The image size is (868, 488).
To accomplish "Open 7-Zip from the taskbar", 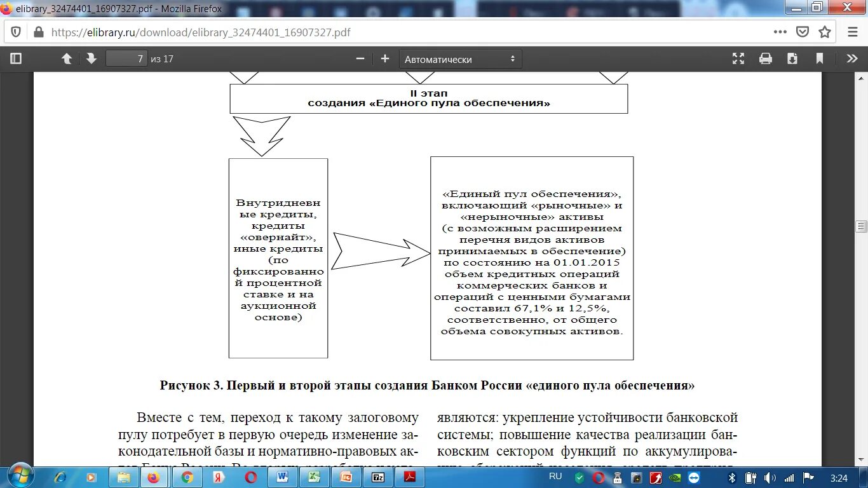I will (x=378, y=477).
